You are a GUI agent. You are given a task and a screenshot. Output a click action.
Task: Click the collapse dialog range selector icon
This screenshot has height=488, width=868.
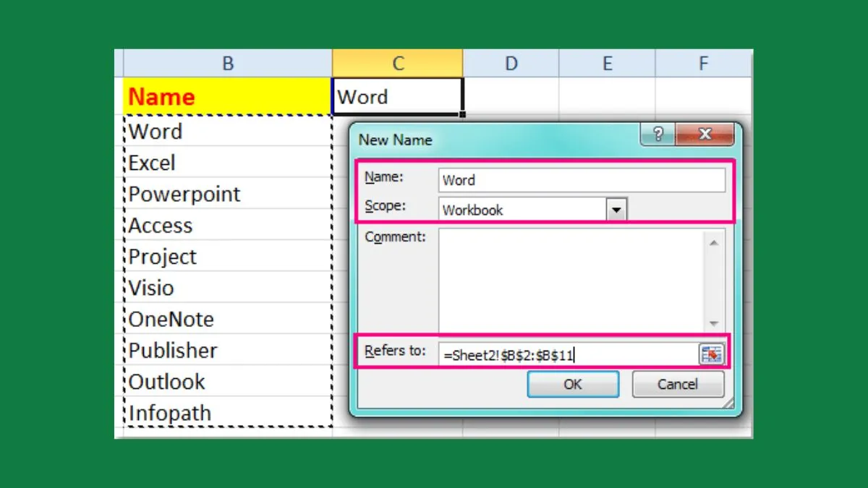click(x=711, y=354)
